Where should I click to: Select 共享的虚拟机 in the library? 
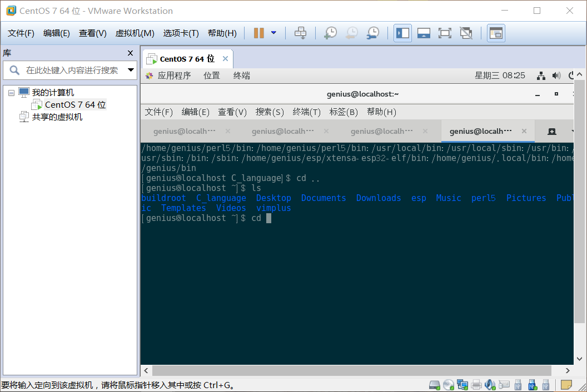57,117
